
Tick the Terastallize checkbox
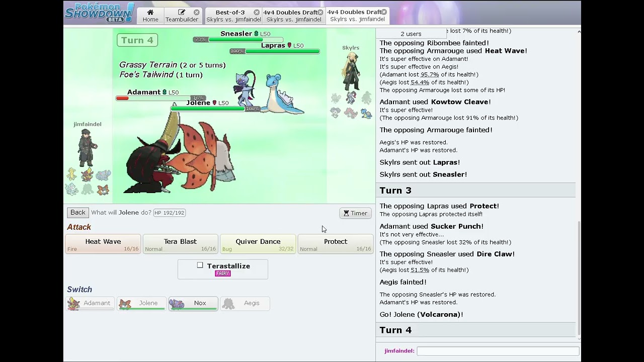point(200,265)
